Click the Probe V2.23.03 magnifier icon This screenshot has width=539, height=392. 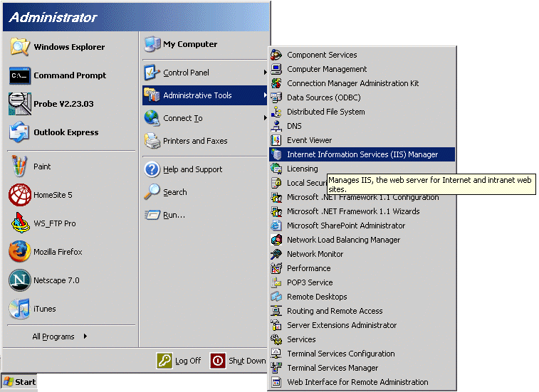[x=20, y=104]
